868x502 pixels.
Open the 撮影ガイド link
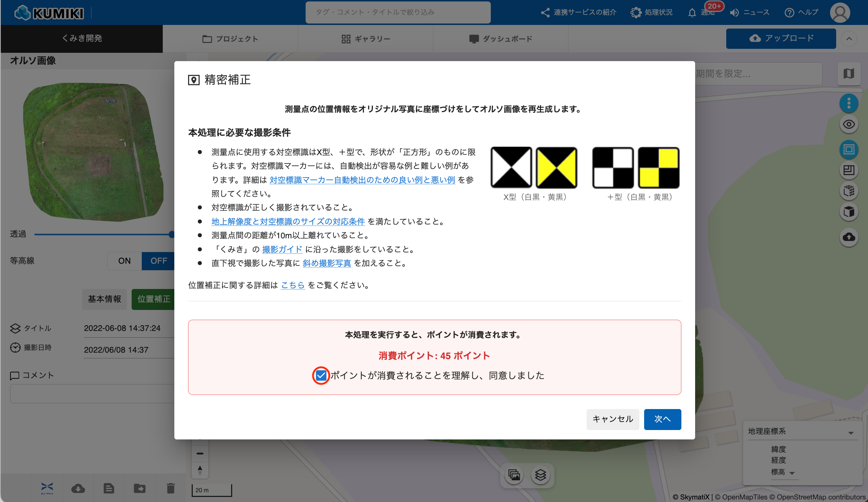pyautogui.click(x=282, y=249)
